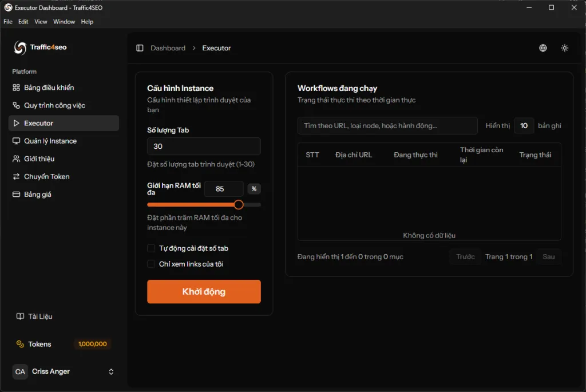Viewport: 586px width, 392px height.
Task: Open Chuyển Token from sidebar
Action: pos(64,176)
